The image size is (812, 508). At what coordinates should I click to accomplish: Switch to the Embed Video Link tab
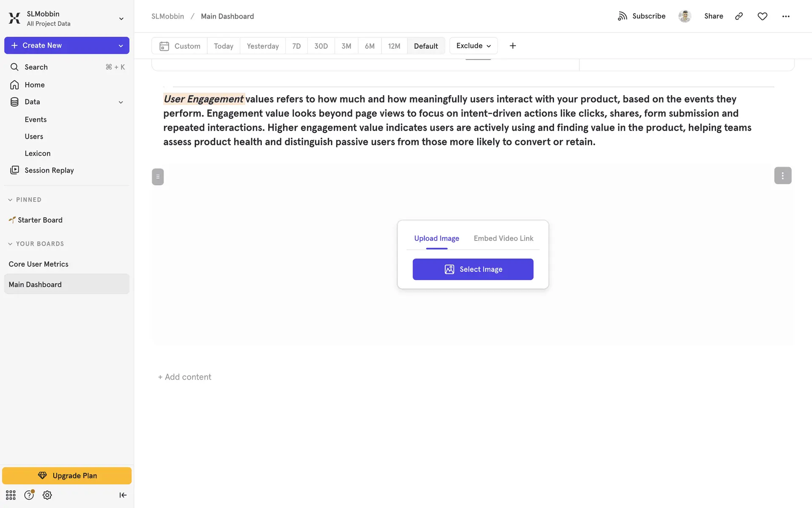point(503,238)
